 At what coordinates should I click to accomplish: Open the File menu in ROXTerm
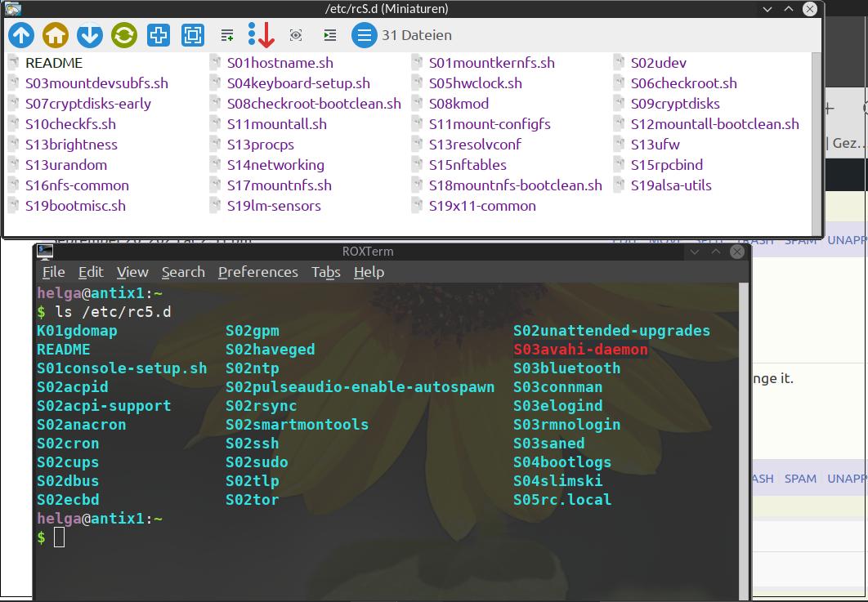click(54, 272)
